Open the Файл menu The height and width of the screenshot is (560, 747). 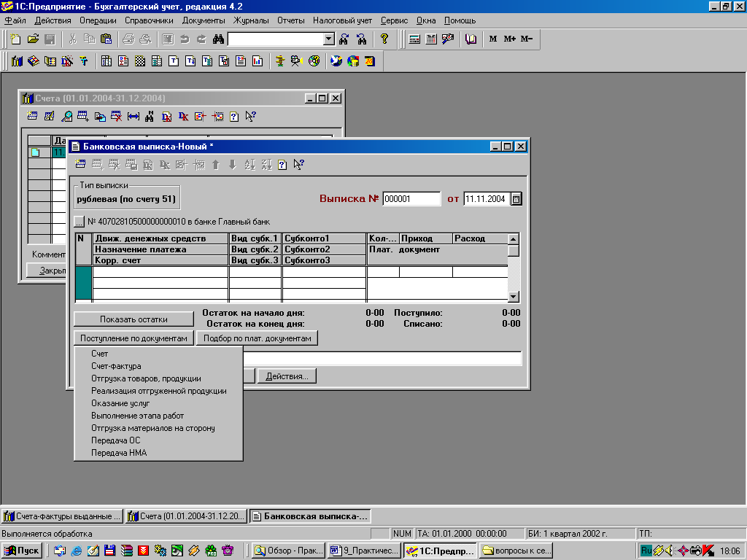(15, 20)
